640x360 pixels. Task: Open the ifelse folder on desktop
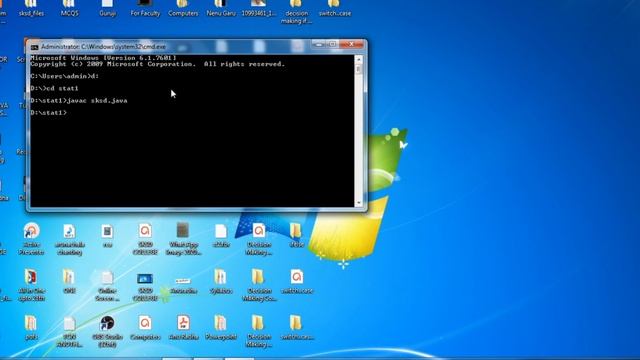296,236
